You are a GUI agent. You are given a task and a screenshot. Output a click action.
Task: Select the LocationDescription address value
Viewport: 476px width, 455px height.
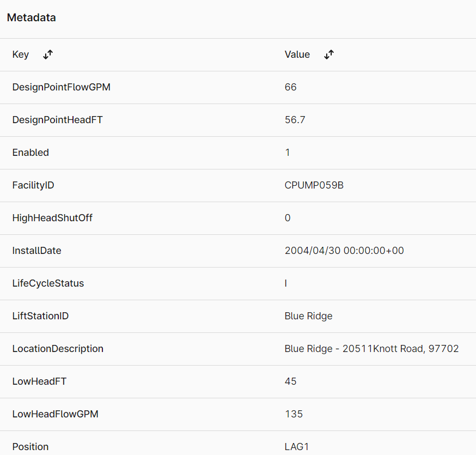(x=371, y=349)
